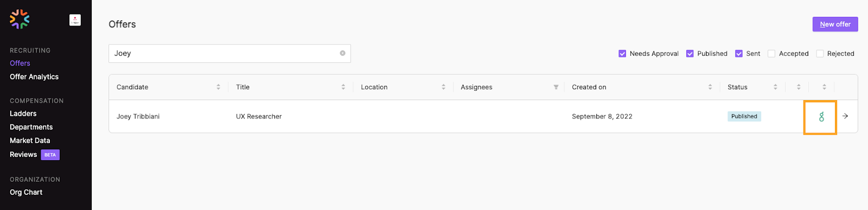Sort by Candidate column arrows
Viewport: 868px width, 210px height.
point(218,87)
